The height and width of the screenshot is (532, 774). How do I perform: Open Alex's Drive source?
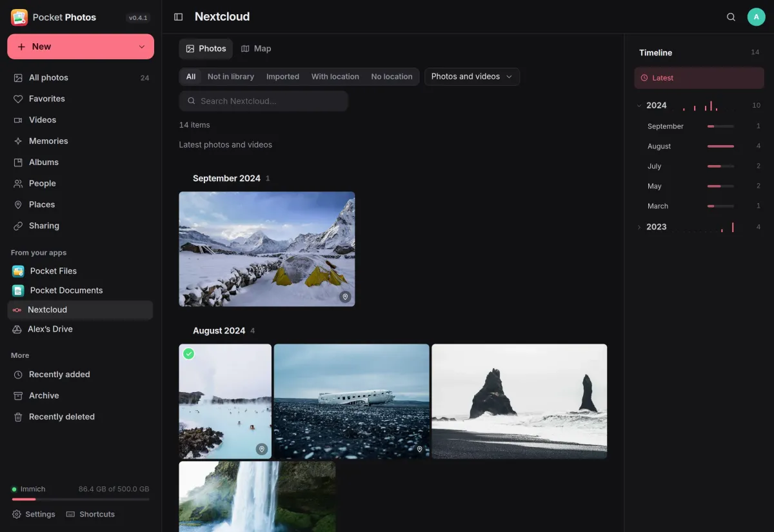pos(81,329)
